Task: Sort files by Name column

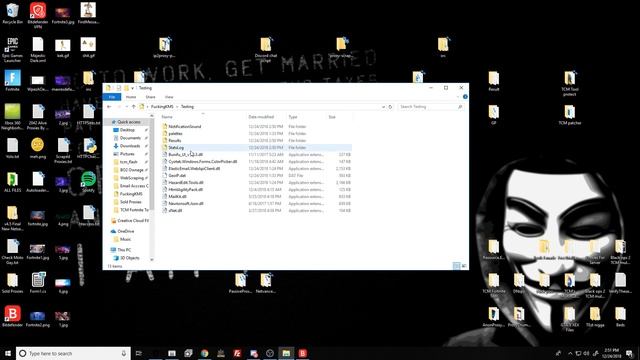Action: click(x=167, y=117)
